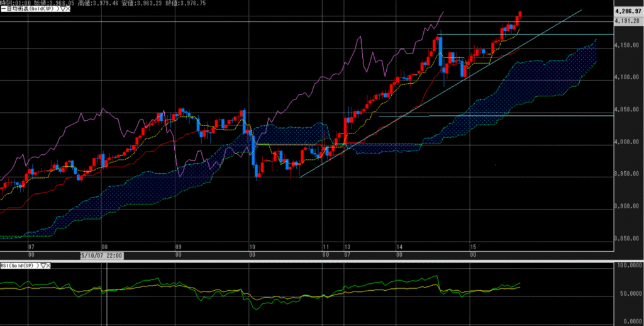Remove the RSI indicator using its X icon
Image resolution: width=644 pixels, height=326 pixels.
[x=50, y=266]
